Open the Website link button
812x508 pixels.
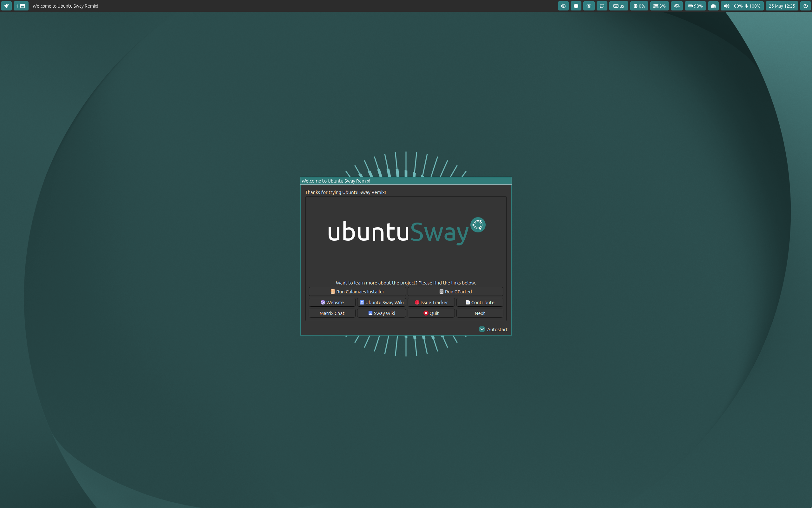pos(332,302)
